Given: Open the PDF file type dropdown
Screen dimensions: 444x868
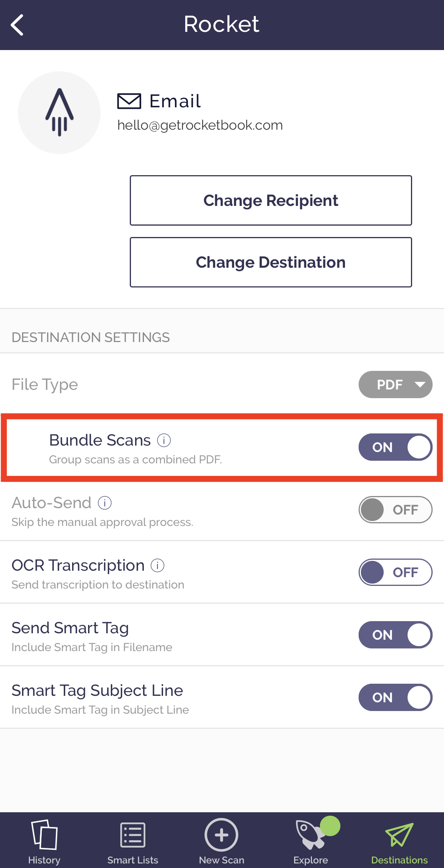Looking at the screenshot, I should [395, 385].
